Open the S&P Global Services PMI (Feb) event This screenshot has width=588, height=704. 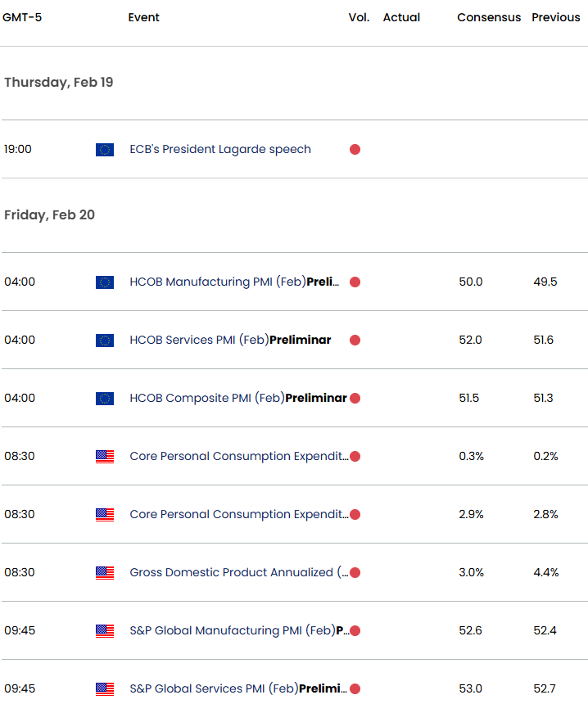237,689
